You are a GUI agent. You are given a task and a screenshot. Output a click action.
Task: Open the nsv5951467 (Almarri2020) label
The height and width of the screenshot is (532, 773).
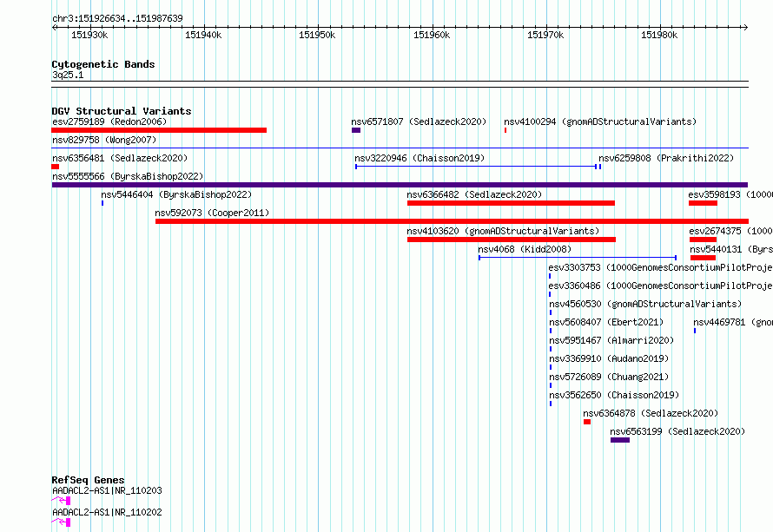(x=611, y=340)
